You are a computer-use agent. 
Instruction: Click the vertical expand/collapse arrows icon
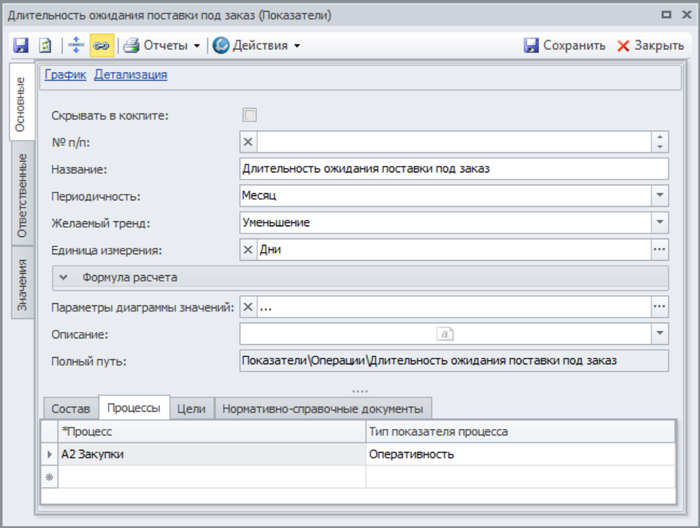[75, 45]
